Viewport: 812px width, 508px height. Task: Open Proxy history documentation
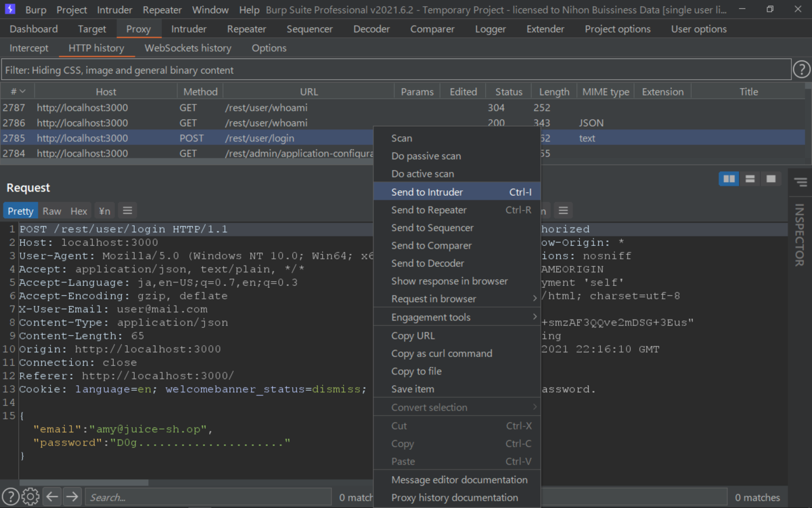click(x=457, y=497)
